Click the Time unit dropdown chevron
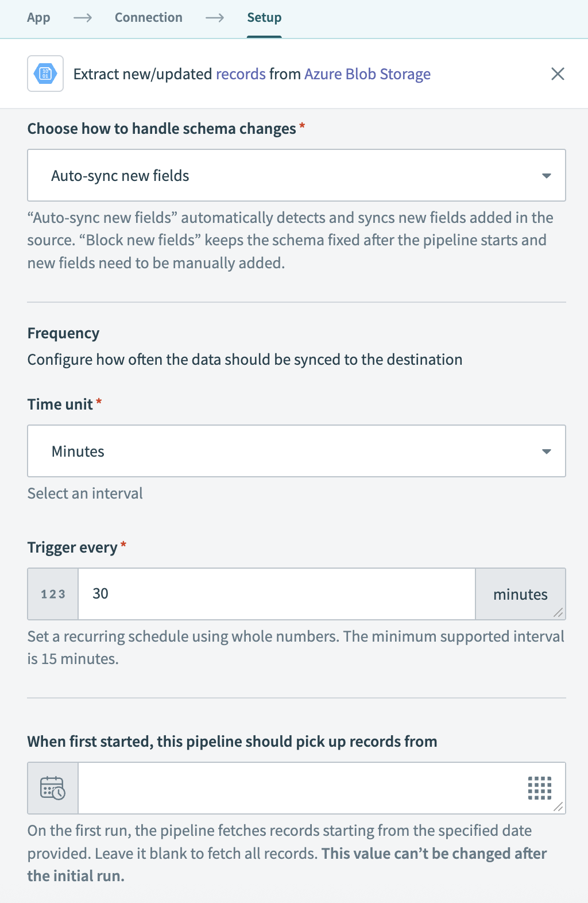588x903 pixels. point(548,451)
